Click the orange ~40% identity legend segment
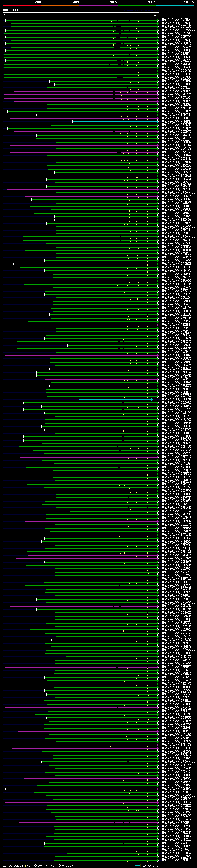 pyautogui.click(x=60, y=6)
